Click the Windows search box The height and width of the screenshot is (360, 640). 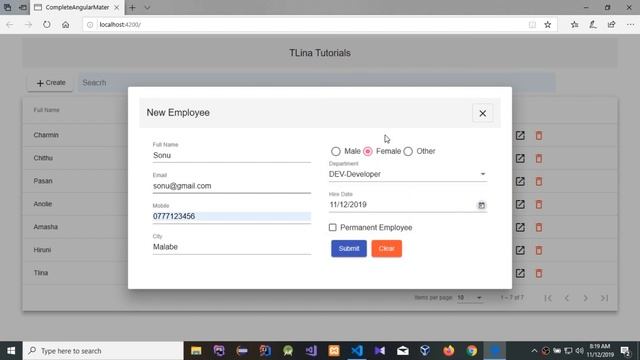pos(103,351)
